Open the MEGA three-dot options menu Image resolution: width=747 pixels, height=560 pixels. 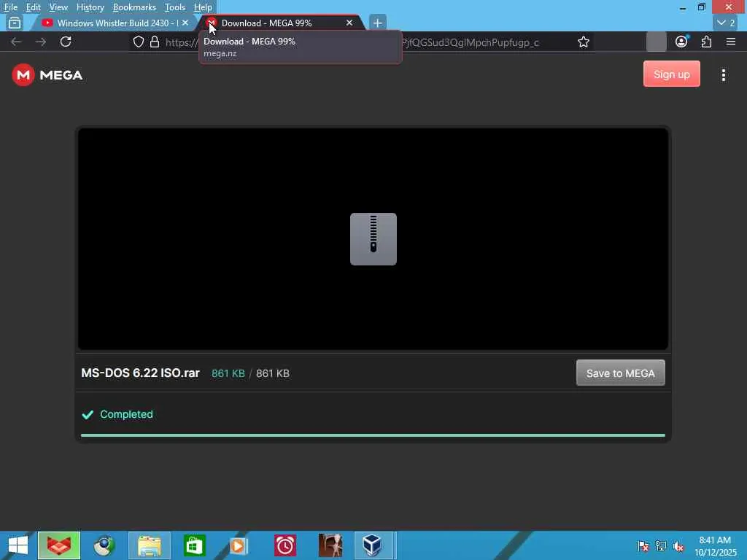pos(723,75)
